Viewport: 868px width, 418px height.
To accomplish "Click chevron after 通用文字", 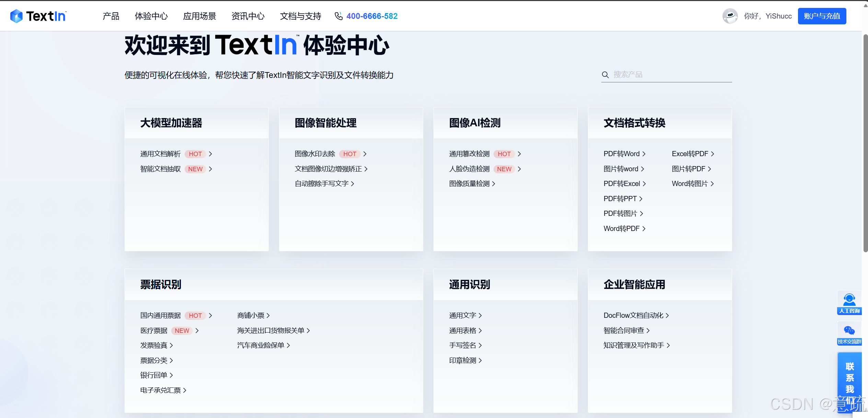I will click(480, 316).
